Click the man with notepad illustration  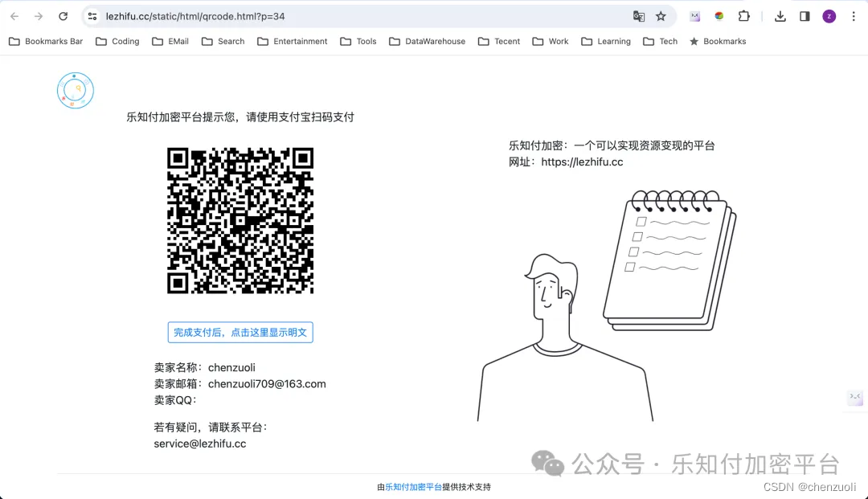point(607,306)
